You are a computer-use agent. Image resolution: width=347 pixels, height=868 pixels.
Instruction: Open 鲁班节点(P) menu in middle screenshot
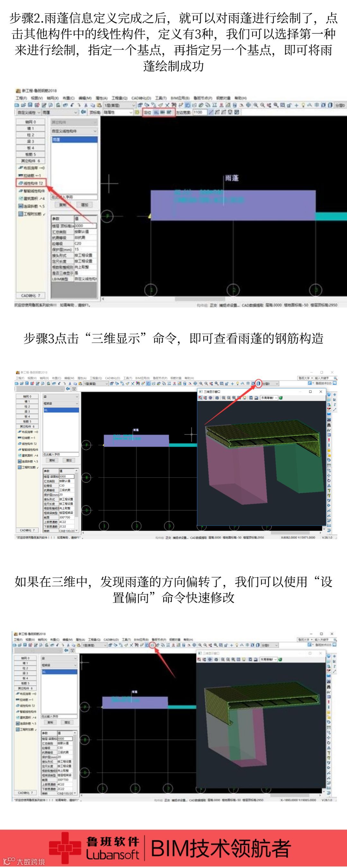(x=160, y=378)
